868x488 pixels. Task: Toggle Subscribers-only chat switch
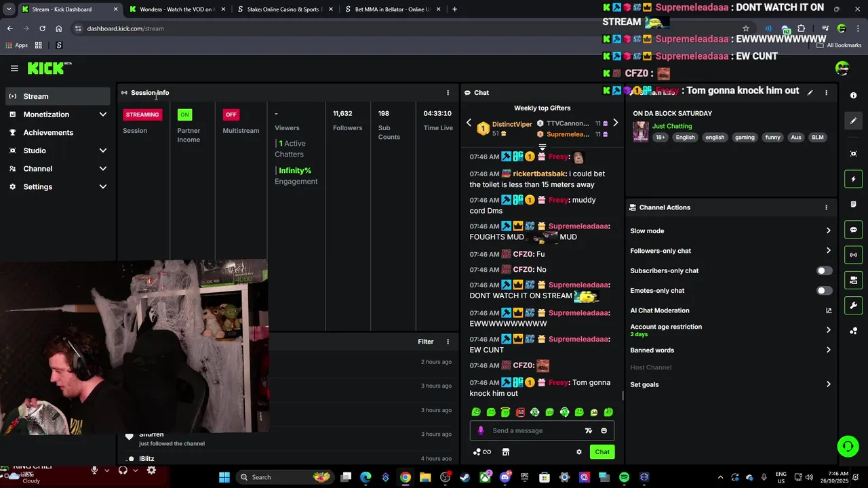tap(824, 270)
